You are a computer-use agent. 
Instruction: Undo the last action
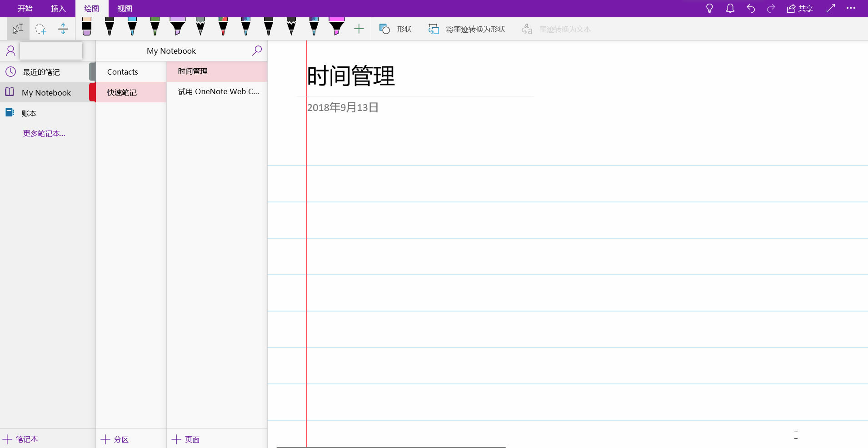coord(751,8)
